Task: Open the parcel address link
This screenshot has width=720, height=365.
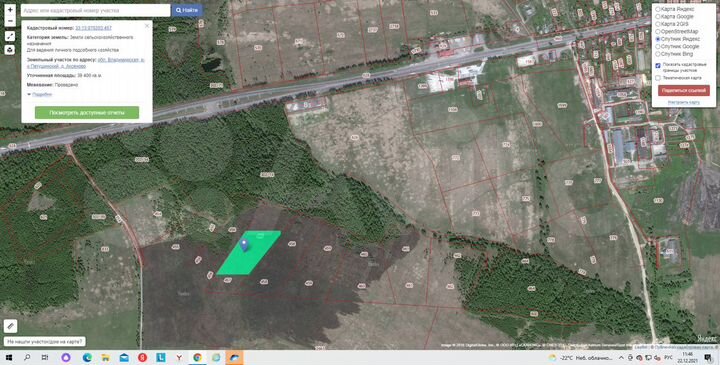Action: (x=85, y=63)
